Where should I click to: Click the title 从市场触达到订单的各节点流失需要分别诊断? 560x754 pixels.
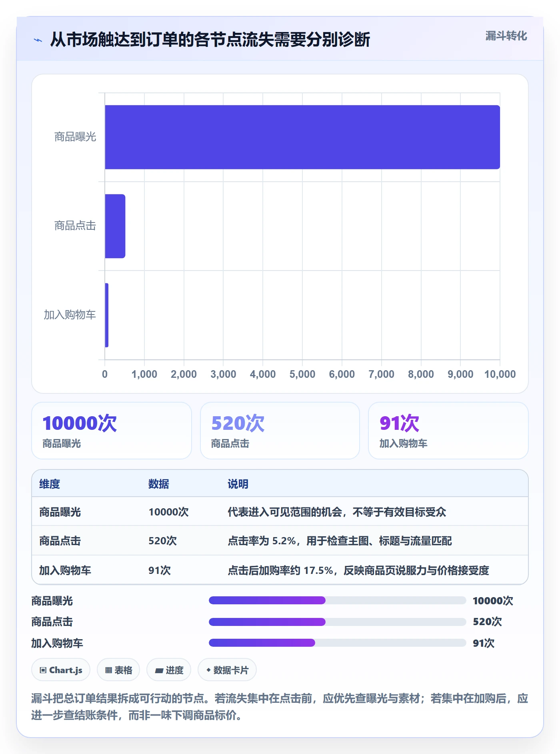(x=210, y=40)
